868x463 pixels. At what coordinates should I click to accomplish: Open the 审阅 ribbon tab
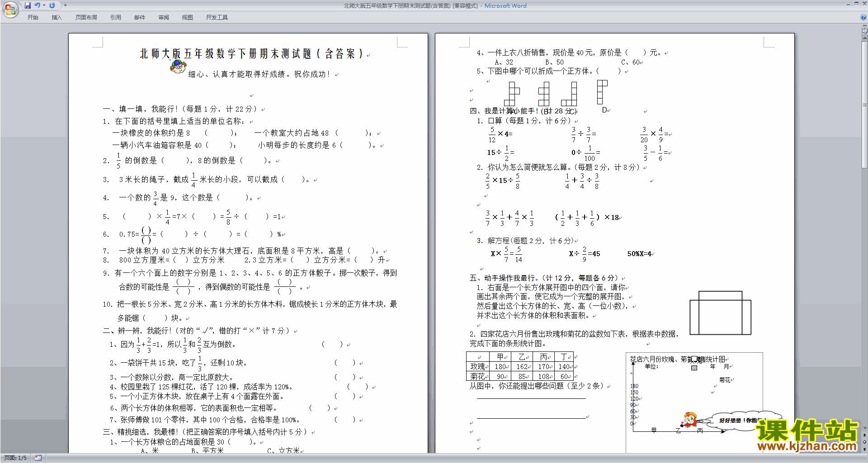164,18
